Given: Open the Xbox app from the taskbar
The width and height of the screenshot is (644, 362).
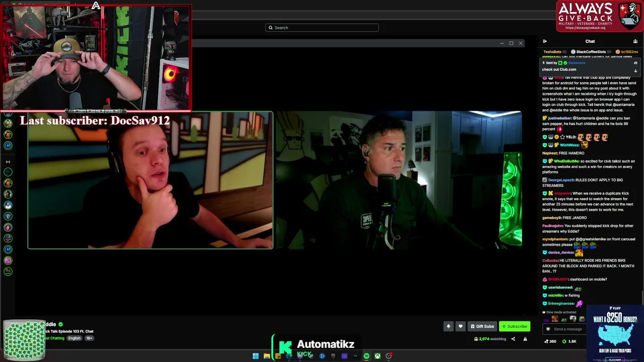Looking at the screenshot, I should coord(377,356).
